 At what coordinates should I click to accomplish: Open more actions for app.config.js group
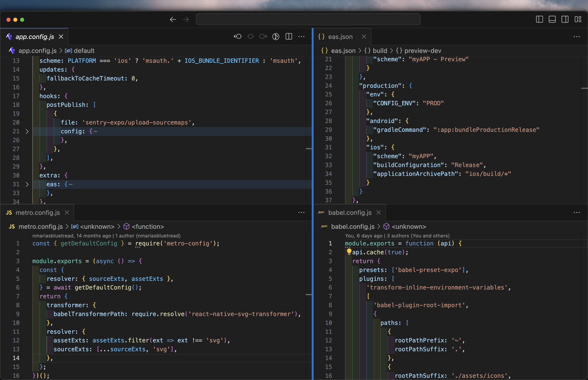point(301,37)
